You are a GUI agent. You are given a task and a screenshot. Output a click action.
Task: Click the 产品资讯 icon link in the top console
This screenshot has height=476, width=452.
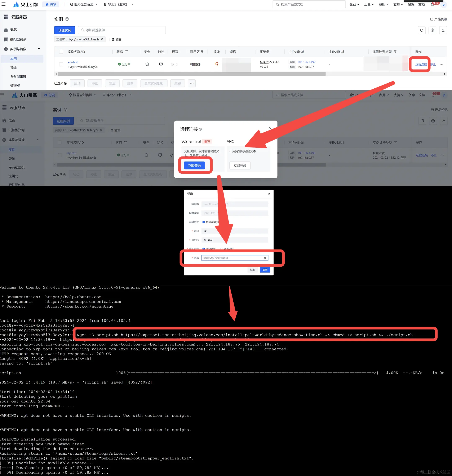coord(439,19)
